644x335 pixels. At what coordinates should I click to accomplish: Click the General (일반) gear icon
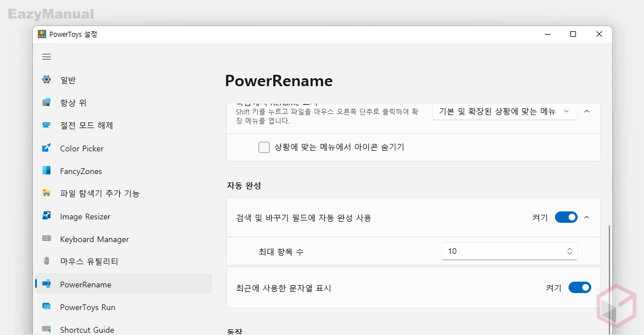click(46, 80)
